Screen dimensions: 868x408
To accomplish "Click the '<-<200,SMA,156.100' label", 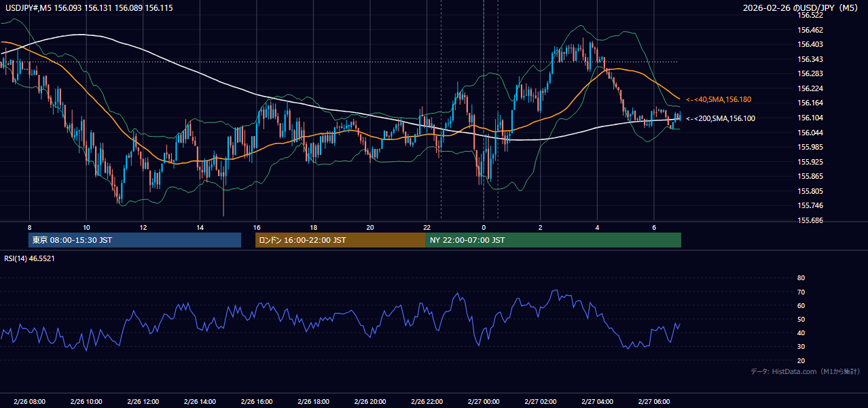I will click(721, 118).
